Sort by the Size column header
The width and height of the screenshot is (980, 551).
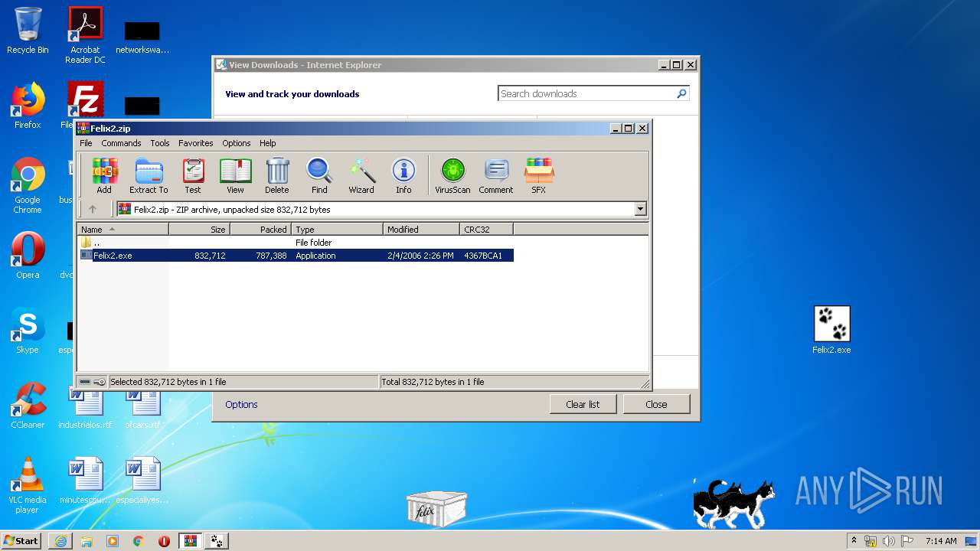tap(199, 229)
